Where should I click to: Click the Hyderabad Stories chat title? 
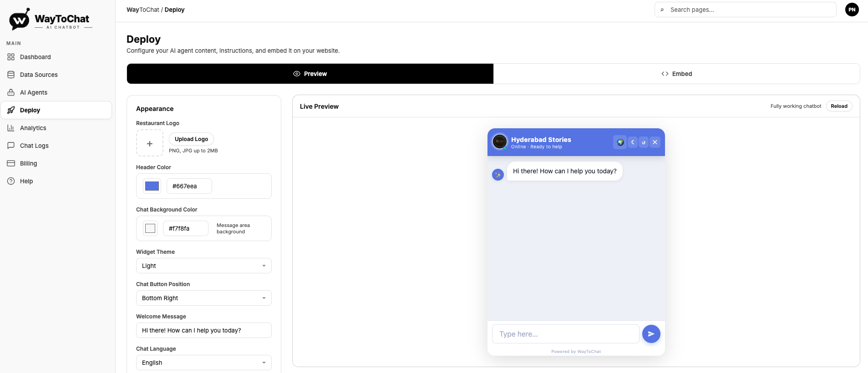coord(541,140)
